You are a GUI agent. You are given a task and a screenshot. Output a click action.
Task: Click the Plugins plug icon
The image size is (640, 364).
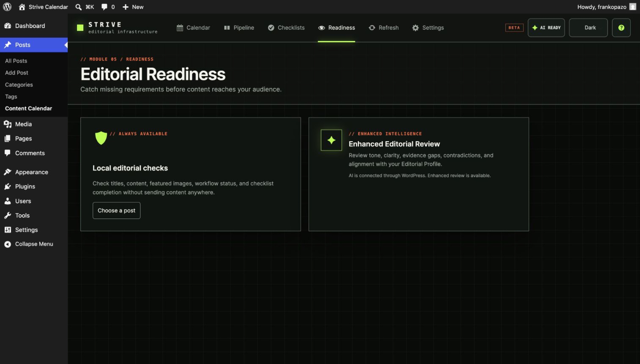click(8, 186)
